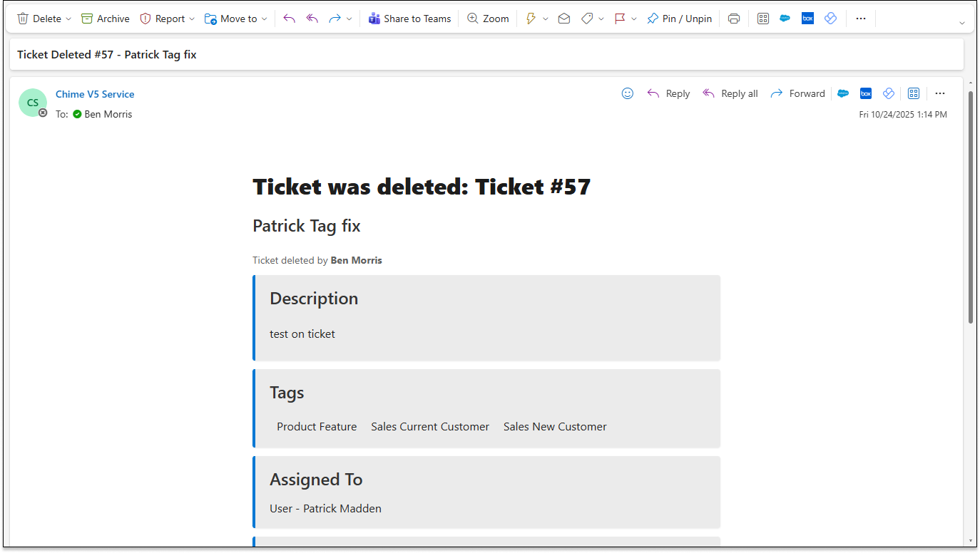Expand the Delete dropdown arrow
Image resolution: width=980 pixels, height=553 pixels.
68,19
